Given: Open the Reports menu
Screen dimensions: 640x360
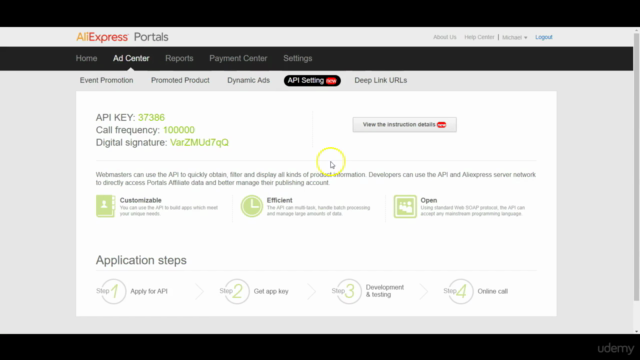Looking at the screenshot, I should (179, 58).
